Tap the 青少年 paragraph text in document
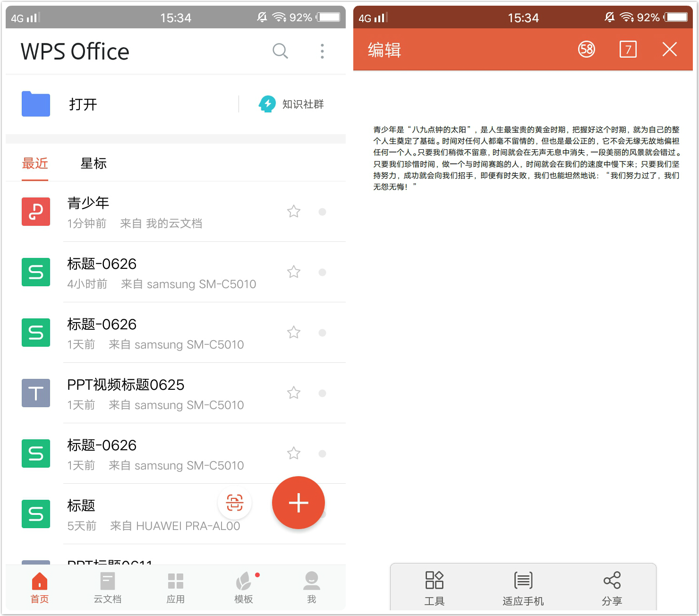Screen dimensions: 699x616 pyautogui.click(x=527, y=158)
